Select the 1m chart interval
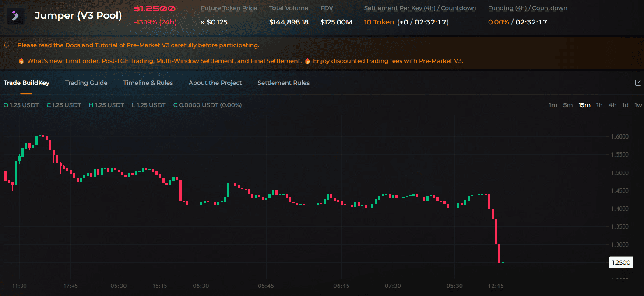Screen dimensions: 644x296 (x=553, y=105)
